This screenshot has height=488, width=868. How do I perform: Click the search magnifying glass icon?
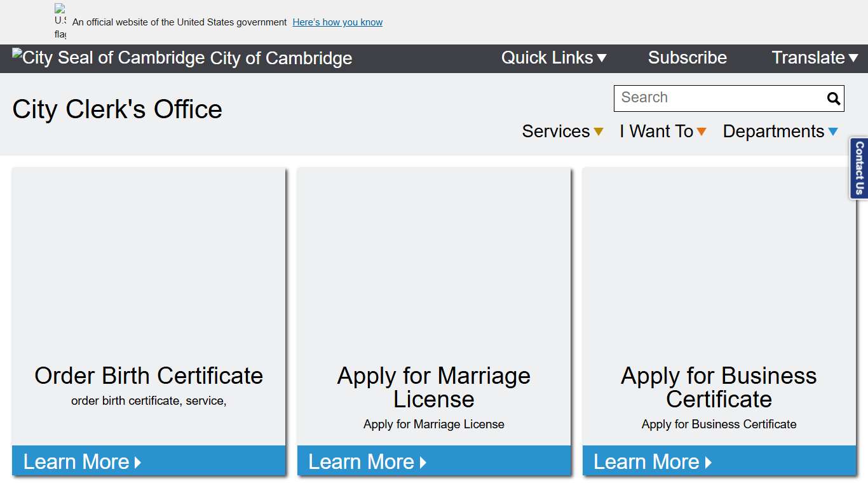[x=833, y=98]
